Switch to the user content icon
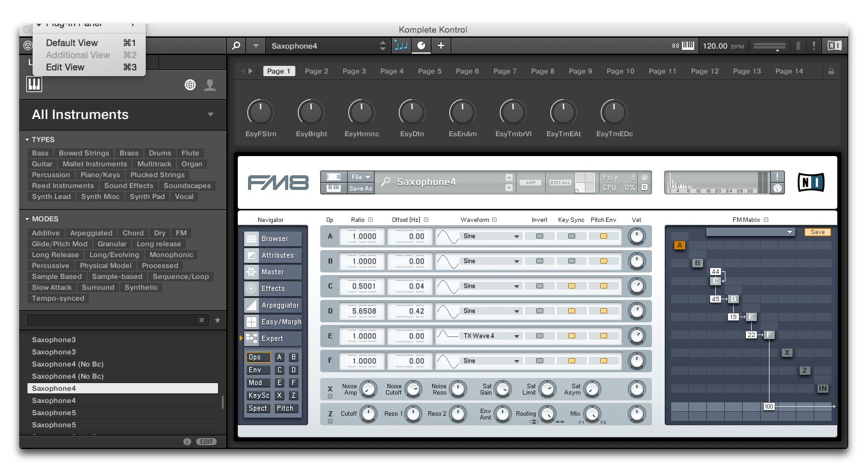868x472 pixels. pos(210,85)
